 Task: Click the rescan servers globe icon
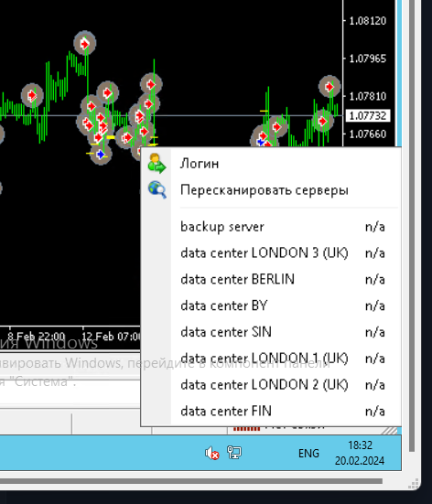click(x=157, y=189)
